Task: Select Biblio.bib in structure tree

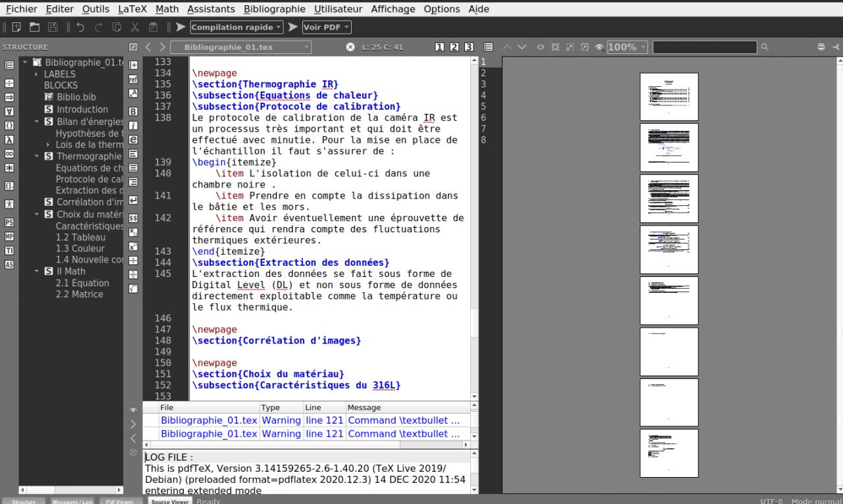Action: click(x=76, y=97)
